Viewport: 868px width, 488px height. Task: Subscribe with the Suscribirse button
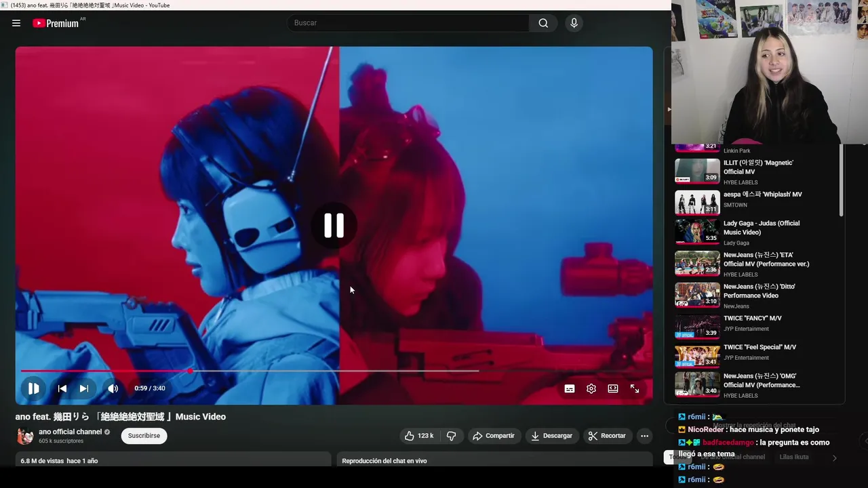[x=144, y=436]
